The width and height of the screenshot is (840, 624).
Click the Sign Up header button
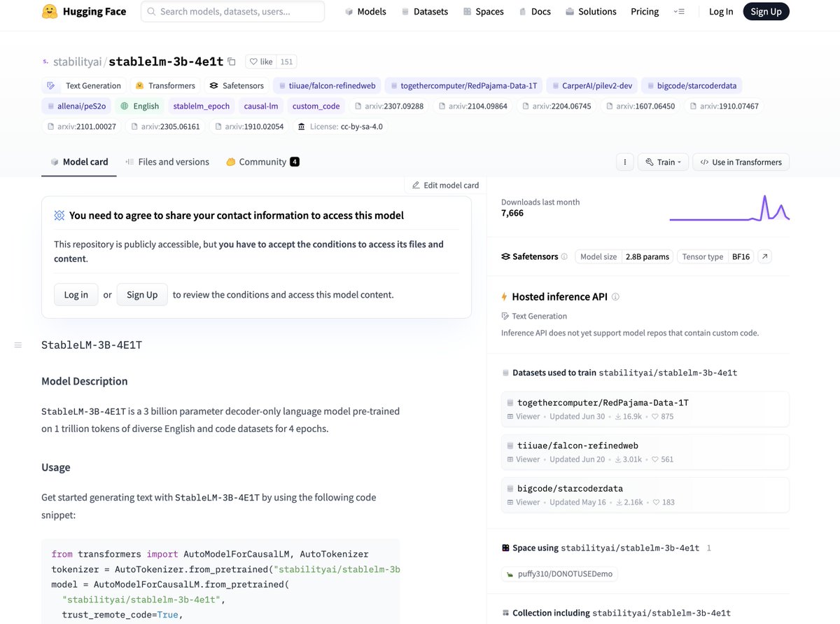(x=766, y=11)
